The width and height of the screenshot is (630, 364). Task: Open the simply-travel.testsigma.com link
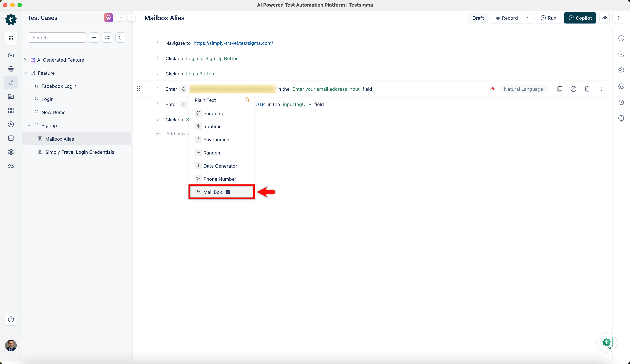click(x=233, y=43)
